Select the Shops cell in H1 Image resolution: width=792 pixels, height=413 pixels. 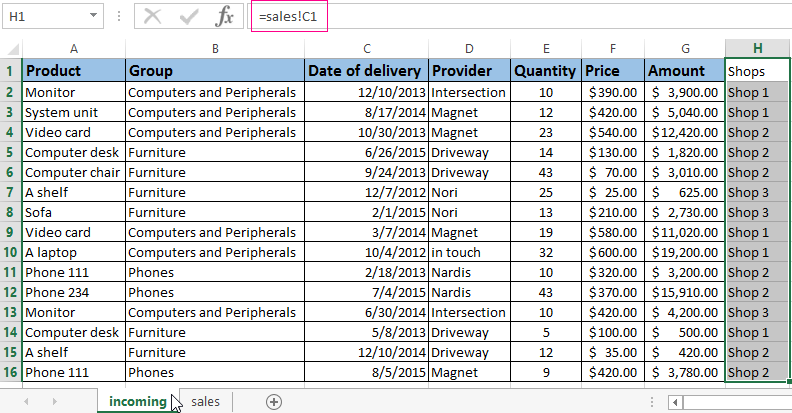(x=757, y=71)
